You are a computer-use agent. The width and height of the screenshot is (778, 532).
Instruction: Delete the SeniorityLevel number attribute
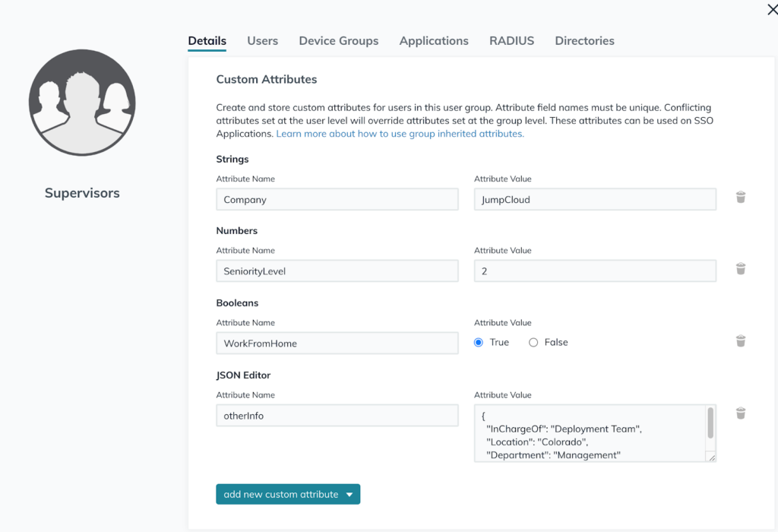click(x=741, y=269)
